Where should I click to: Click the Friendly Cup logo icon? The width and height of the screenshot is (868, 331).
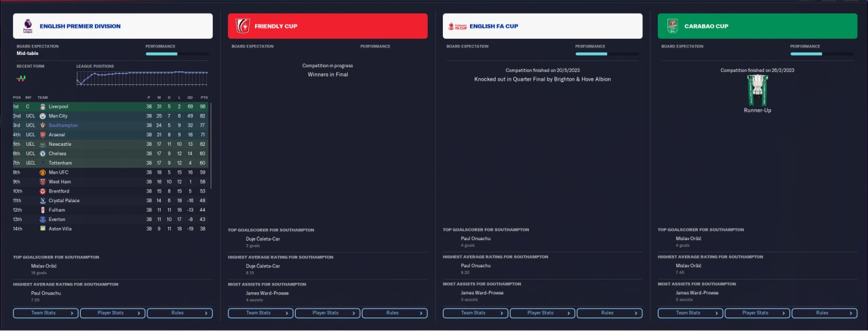pyautogui.click(x=242, y=26)
